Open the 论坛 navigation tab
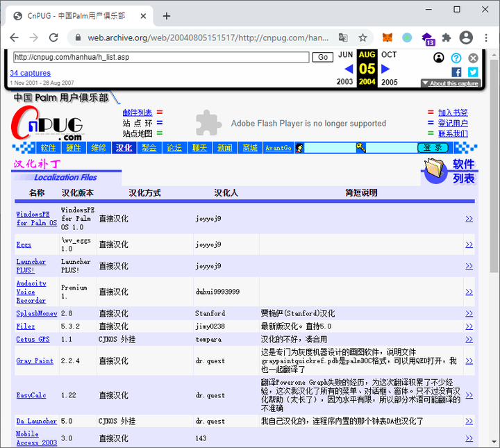The image size is (500, 448). 174,148
